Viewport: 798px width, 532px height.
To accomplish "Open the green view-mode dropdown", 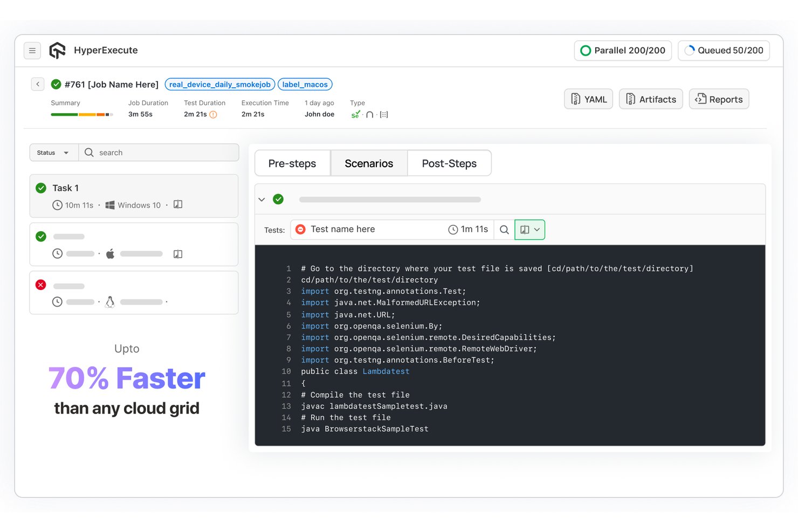I will pyautogui.click(x=530, y=230).
